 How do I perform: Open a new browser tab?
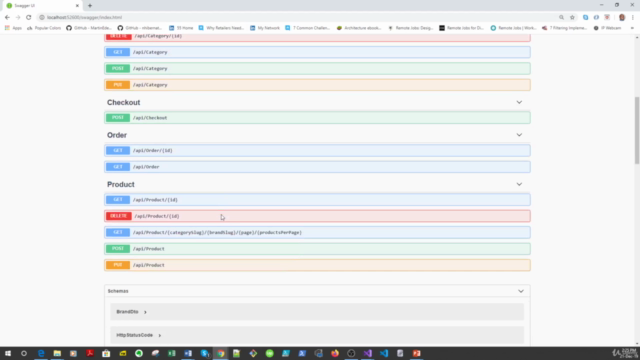point(90,6)
